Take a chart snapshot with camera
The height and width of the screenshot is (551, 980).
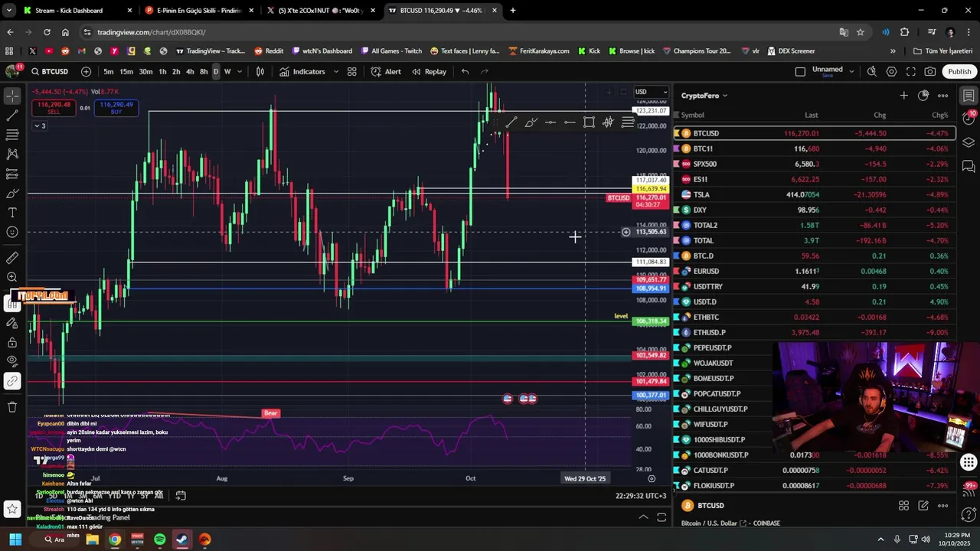point(930,71)
